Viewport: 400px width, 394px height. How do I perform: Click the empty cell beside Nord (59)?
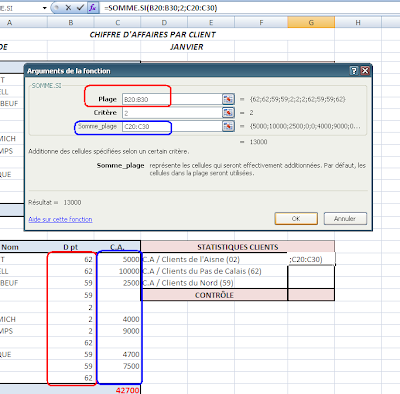311,283
